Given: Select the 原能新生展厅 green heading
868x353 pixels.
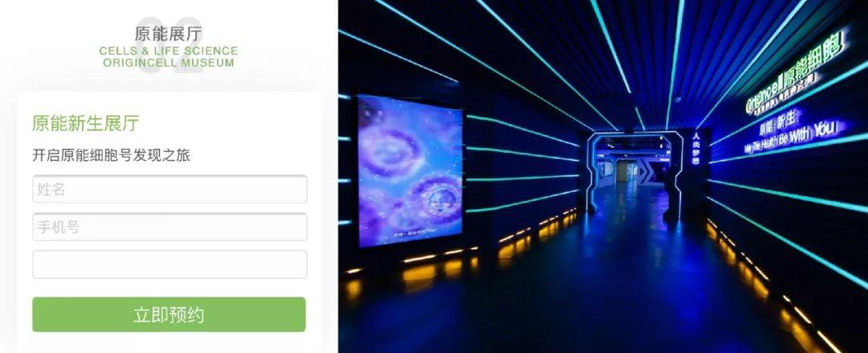Looking at the screenshot, I should [84, 123].
